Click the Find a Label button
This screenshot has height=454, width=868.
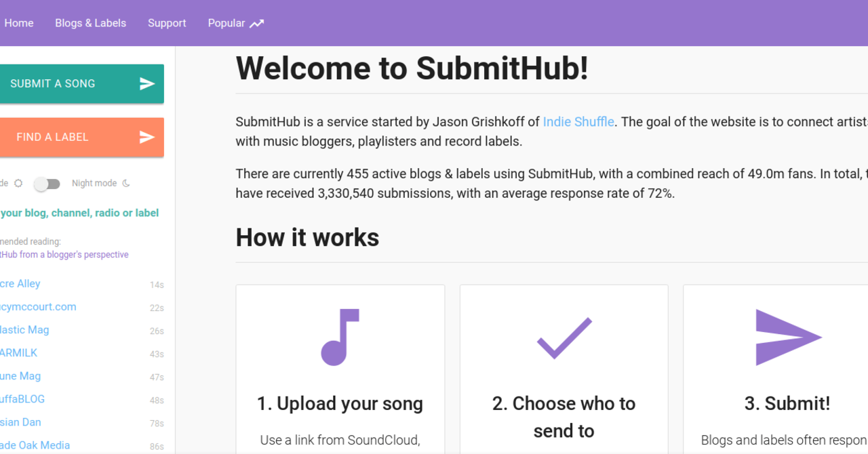tap(81, 137)
